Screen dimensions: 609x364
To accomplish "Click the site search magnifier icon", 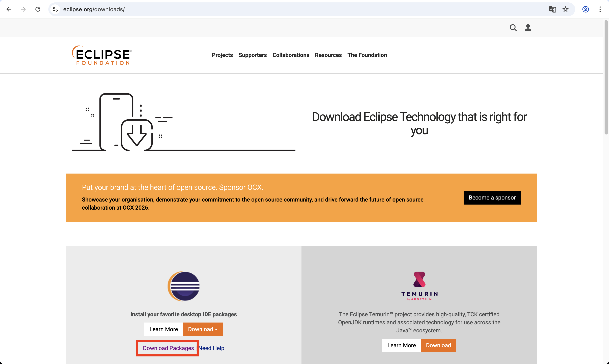I will (x=513, y=28).
